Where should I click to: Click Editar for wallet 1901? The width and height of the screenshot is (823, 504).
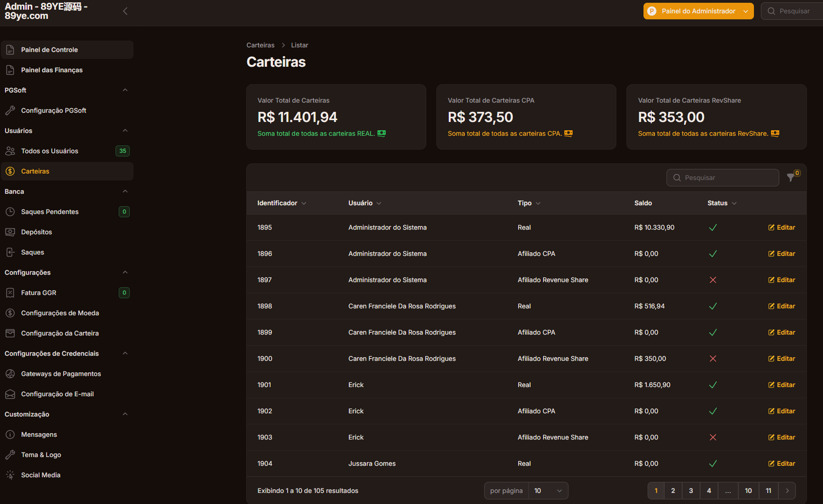coord(782,385)
